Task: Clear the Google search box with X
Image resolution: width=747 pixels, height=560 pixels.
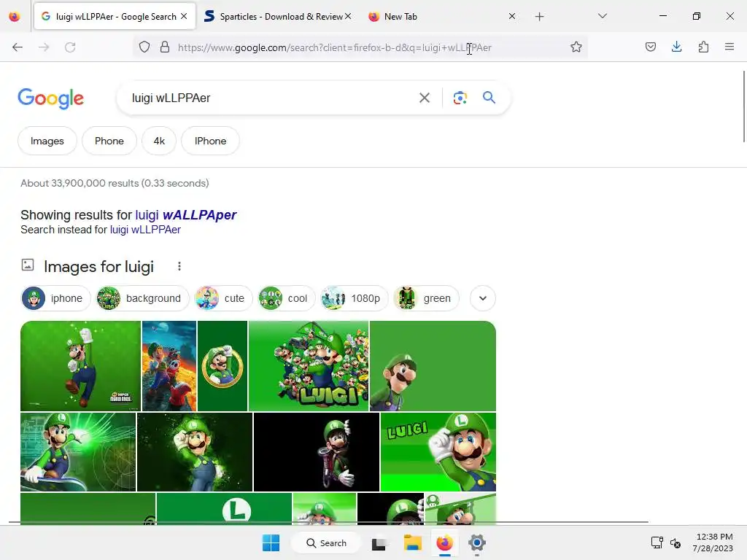Action: coord(425,98)
